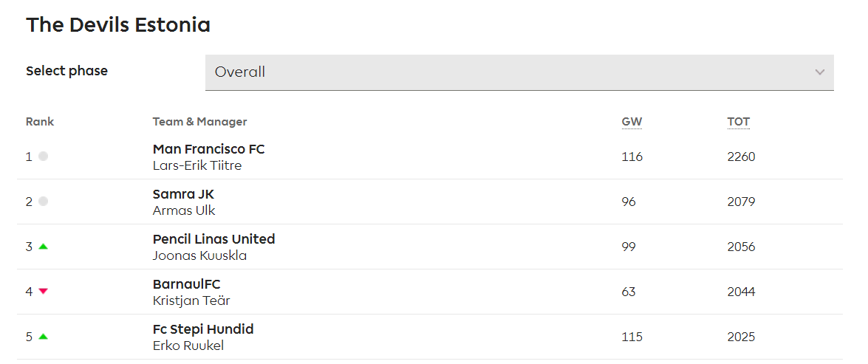Image resolution: width=868 pixels, height=364 pixels.
Task: Open Samra JK team page
Action: click(183, 194)
